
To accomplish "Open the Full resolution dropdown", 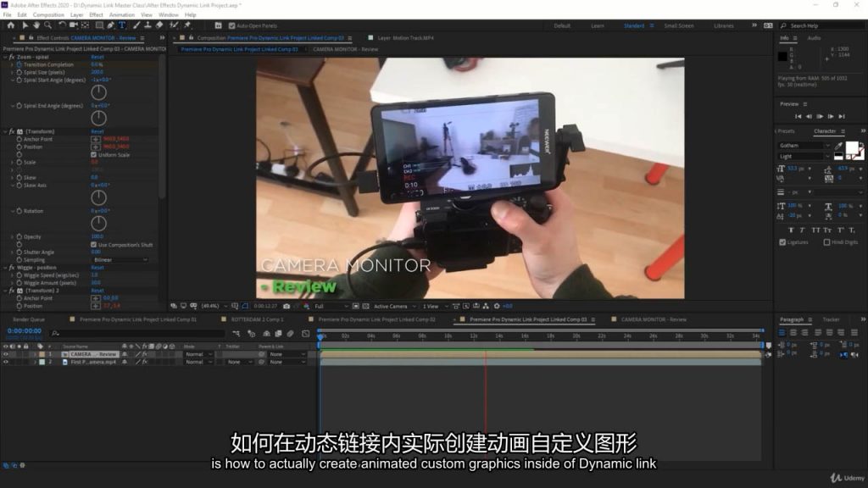I will point(331,306).
